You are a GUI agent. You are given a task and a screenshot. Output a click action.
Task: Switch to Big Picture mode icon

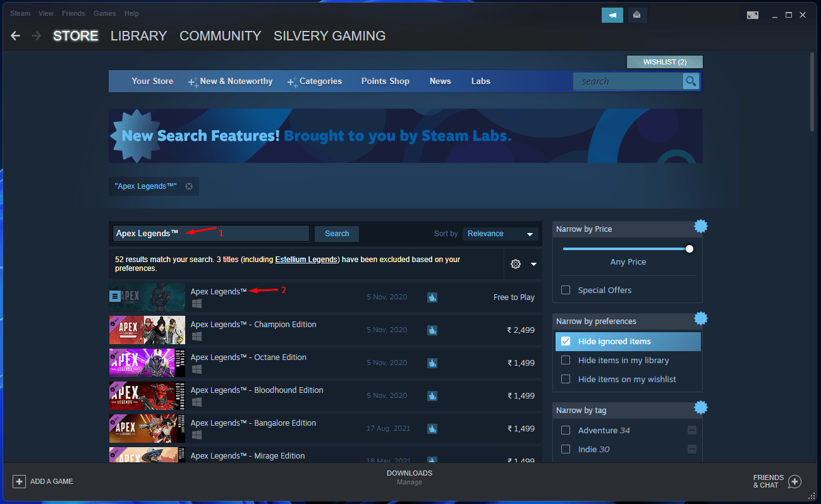[752, 15]
